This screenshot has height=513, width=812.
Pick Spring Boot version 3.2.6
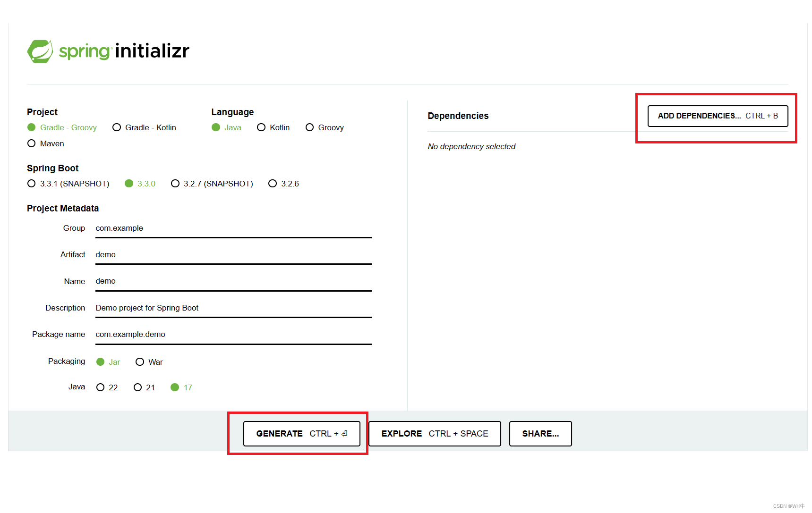click(x=283, y=184)
